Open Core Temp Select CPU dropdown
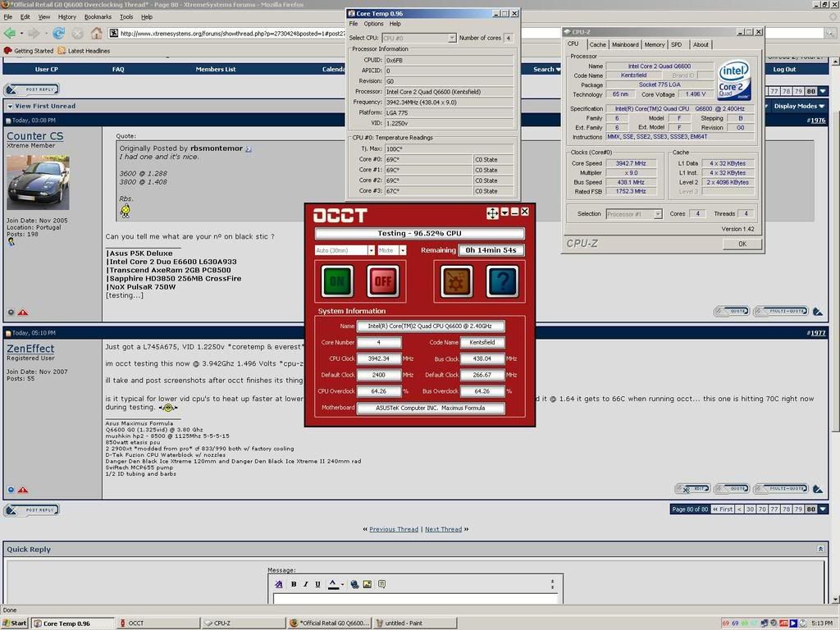Viewport: 840px width, 630px height. coord(452,38)
